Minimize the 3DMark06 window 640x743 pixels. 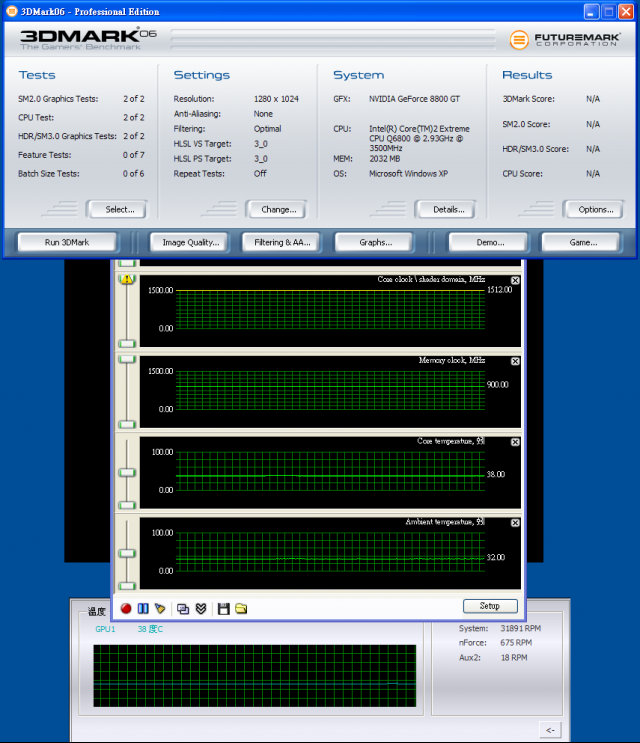pyautogui.click(x=591, y=11)
